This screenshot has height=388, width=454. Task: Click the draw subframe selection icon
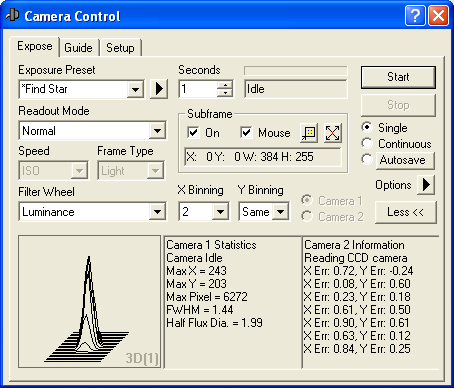(x=309, y=133)
